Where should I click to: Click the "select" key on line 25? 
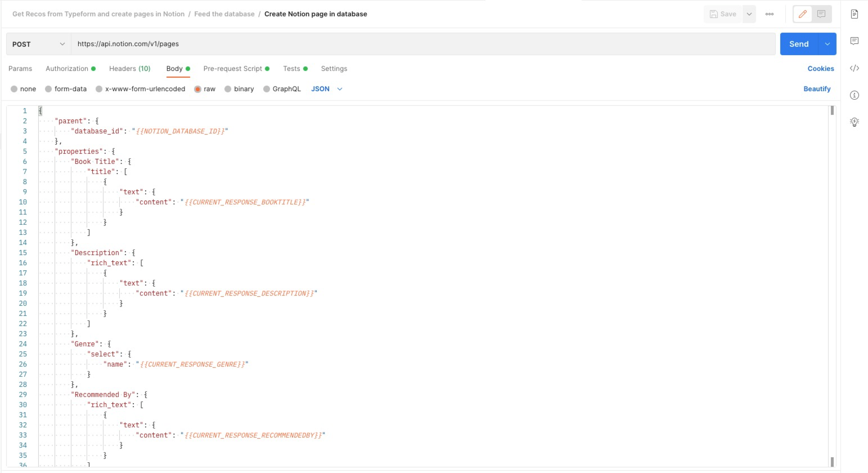pos(104,354)
